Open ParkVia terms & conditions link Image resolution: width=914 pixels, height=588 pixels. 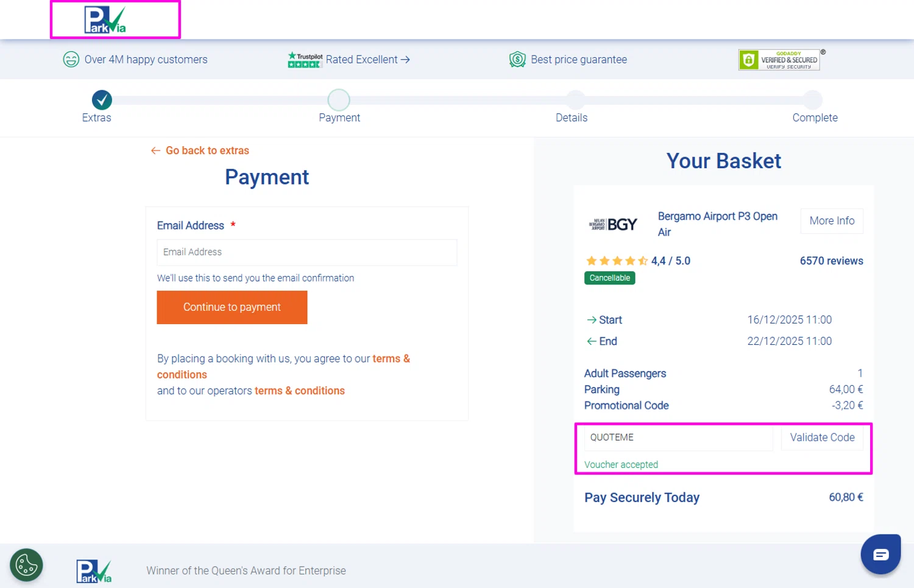point(283,367)
